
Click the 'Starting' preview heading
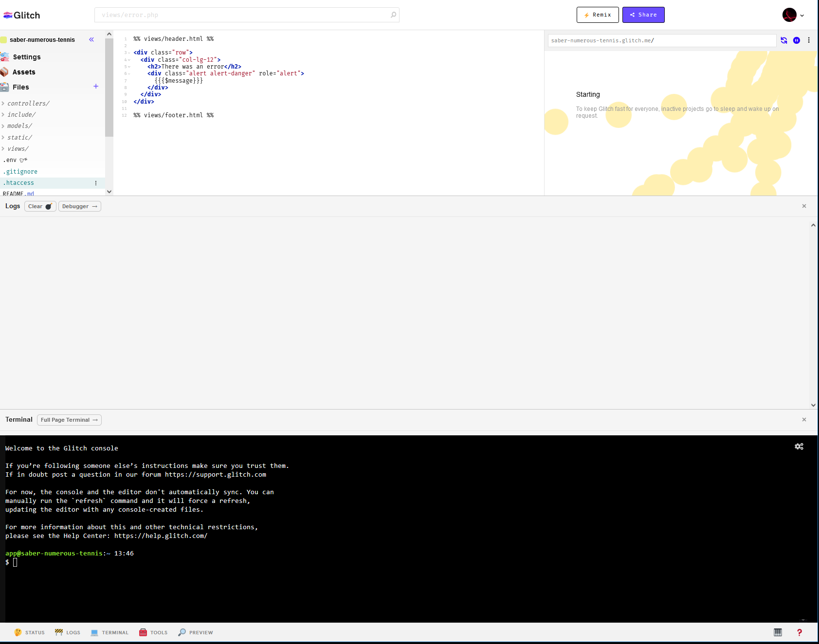[588, 94]
